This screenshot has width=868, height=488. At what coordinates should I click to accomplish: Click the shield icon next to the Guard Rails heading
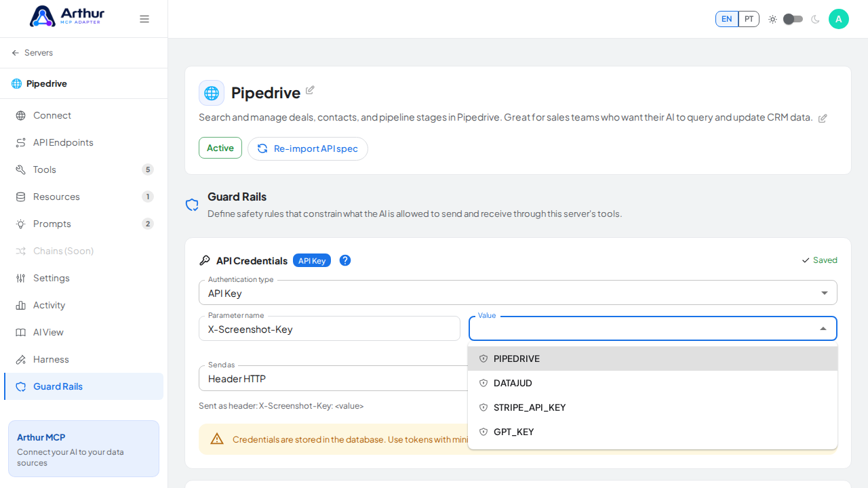192,205
